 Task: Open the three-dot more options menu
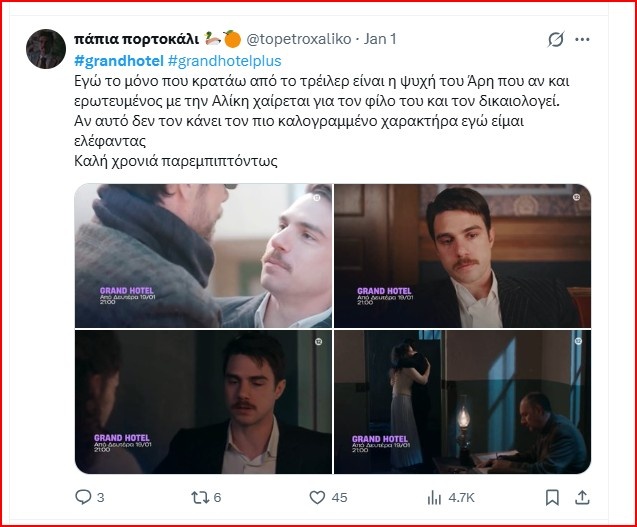click(582, 39)
